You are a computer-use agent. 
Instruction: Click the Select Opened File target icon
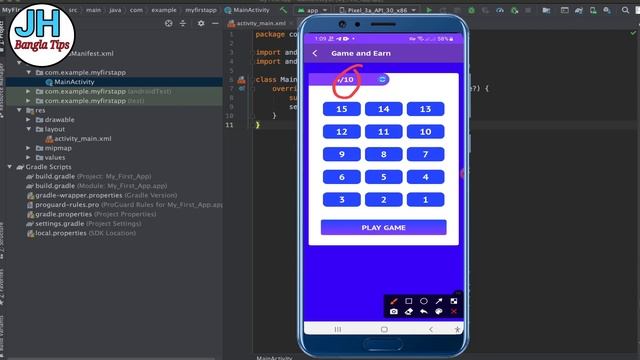click(x=169, y=24)
